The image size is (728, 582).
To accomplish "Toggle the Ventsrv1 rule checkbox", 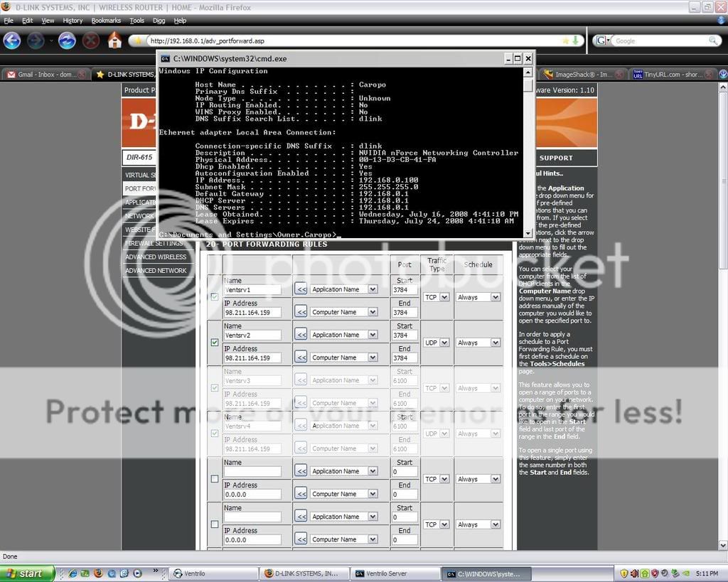I will [215, 296].
